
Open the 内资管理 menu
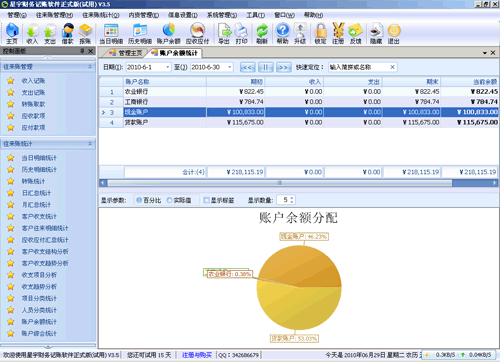tap(144, 15)
